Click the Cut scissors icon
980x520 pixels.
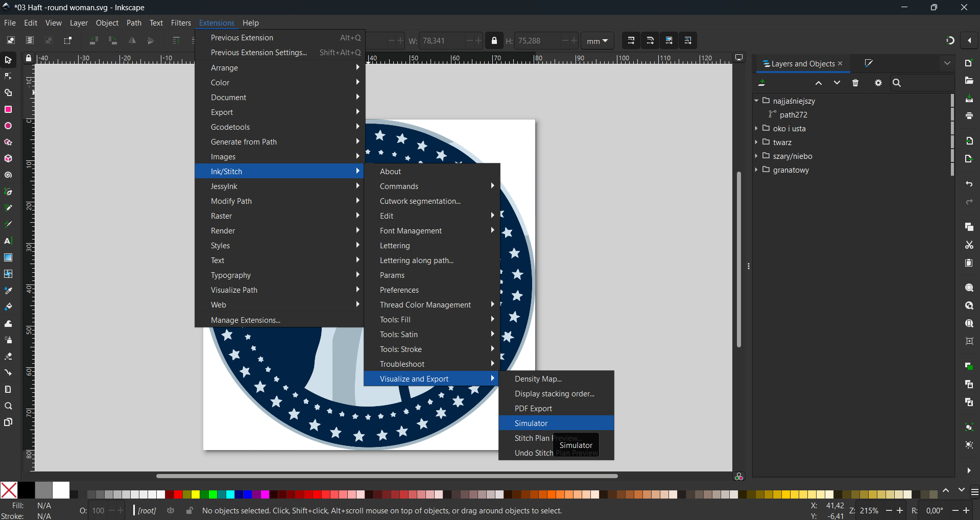969,245
